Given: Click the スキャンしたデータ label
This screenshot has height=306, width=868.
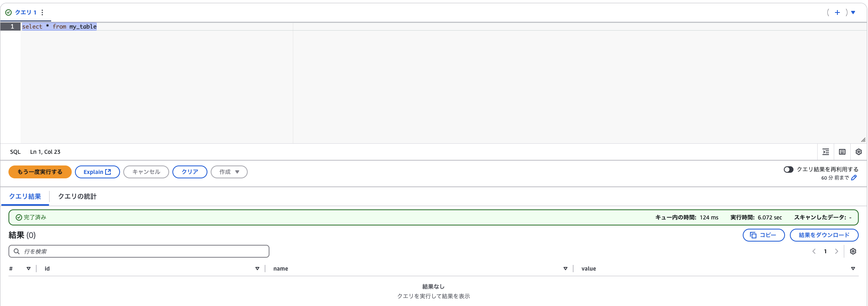Looking at the screenshot, I should pyautogui.click(x=820, y=217).
